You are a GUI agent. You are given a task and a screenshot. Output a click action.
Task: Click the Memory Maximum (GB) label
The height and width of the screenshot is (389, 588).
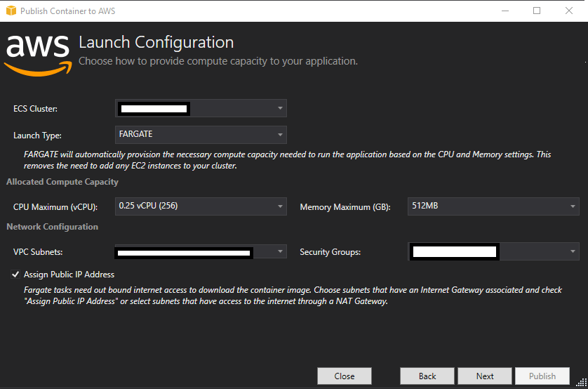point(345,207)
